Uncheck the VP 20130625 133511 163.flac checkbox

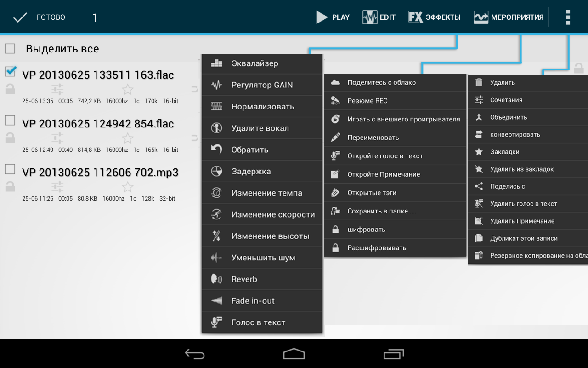(10, 72)
